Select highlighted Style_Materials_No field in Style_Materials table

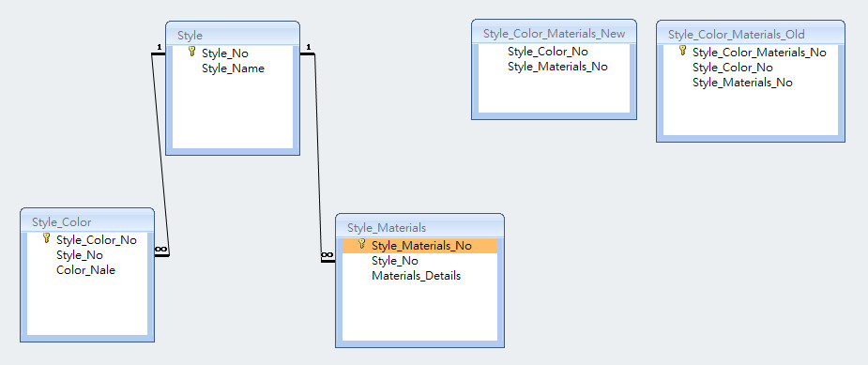click(x=419, y=245)
